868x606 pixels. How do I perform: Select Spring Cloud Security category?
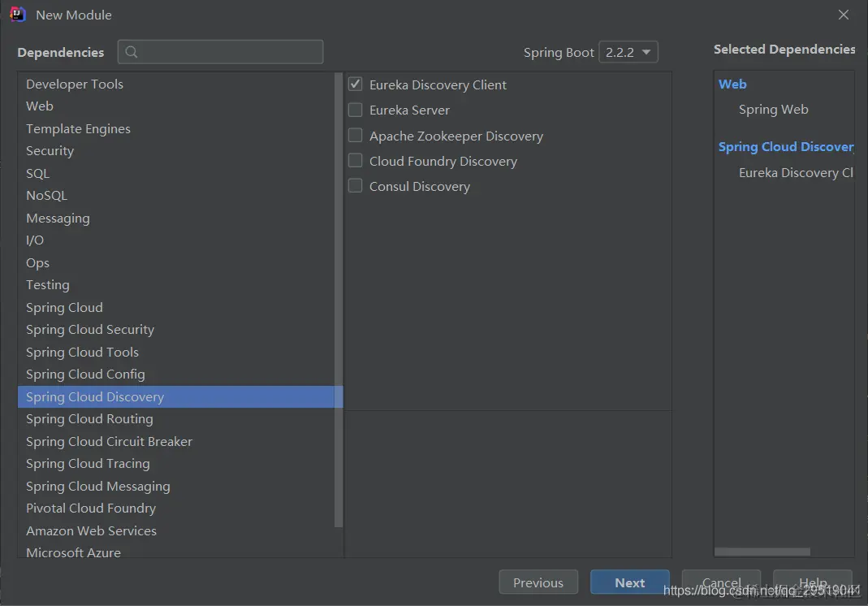176,330
